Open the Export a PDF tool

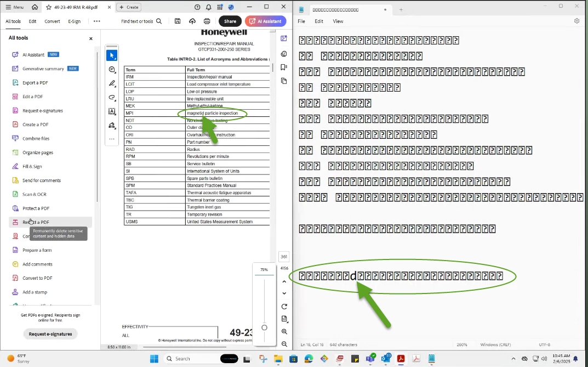[35, 82]
